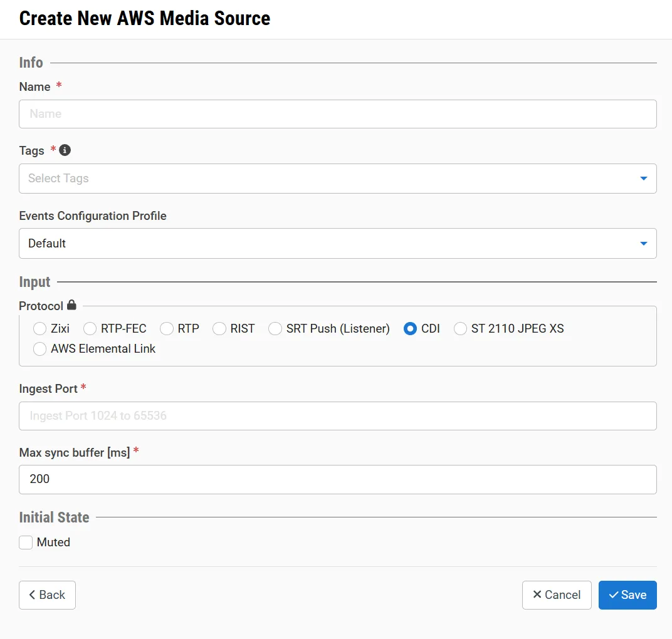Click into the Ingest Port field
This screenshot has width=672, height=639.
[338, 416]
